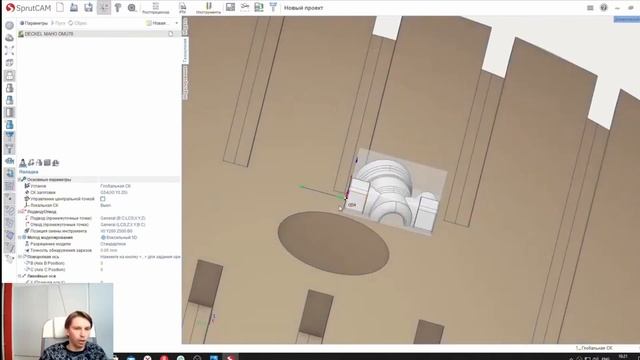The height and width of the screenshot is (360, 640).
Task: Select the Позиция смены инструмента row
Action: pyautogui.click(x=99, y=231)
